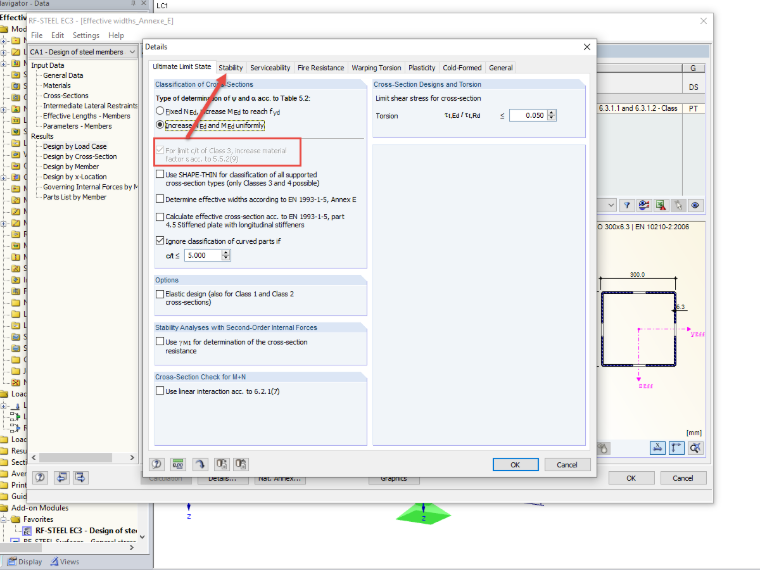760x570 pixels.
Task: Select Increase N Ed and M Ed uniformly
Action: (160, 125)
